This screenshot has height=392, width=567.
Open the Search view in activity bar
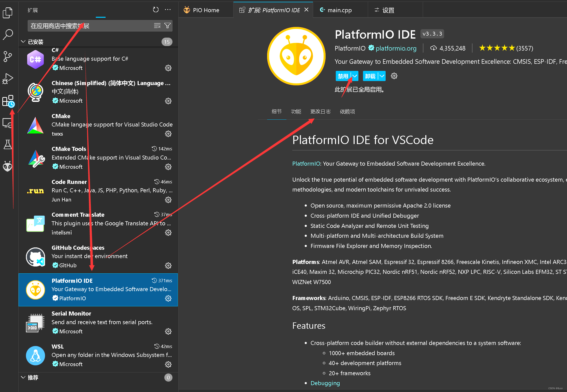point(8,34)
